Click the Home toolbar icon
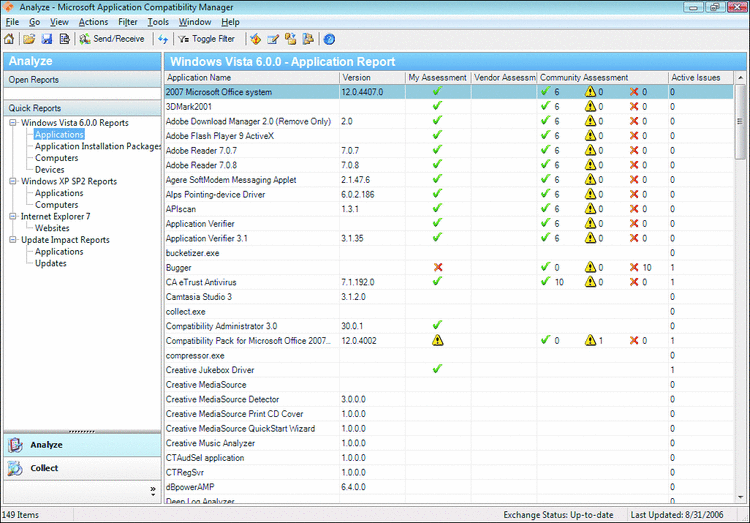Viewport: 750px width, 523px height. click(x=9, y=39)
